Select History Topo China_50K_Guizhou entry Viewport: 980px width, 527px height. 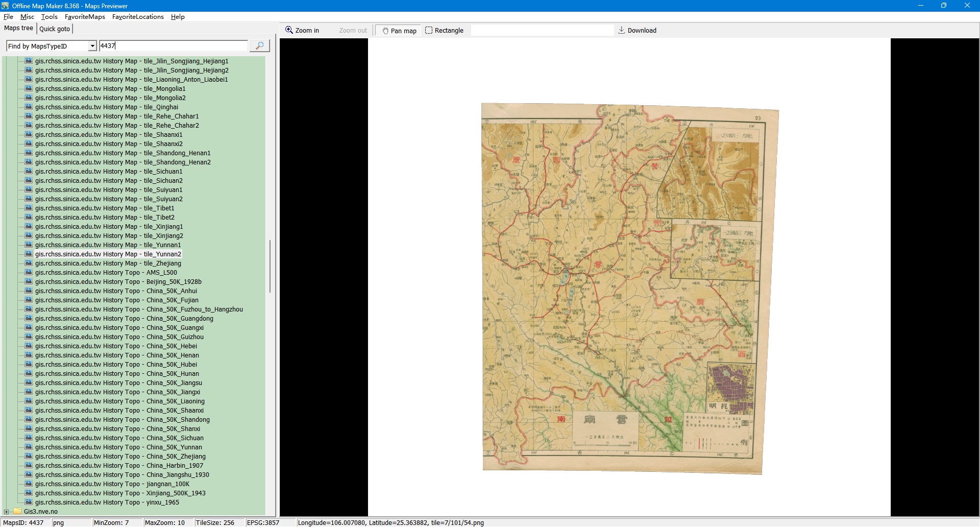(119, 337)
